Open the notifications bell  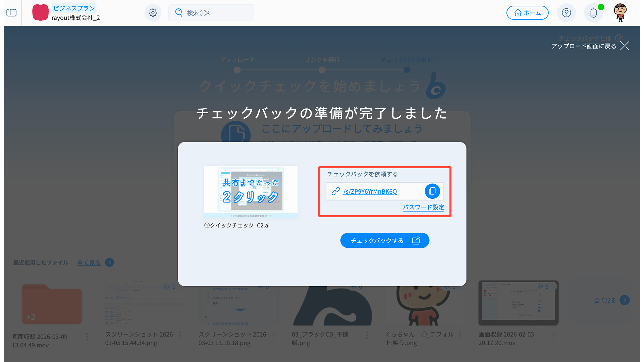[593, 13]
